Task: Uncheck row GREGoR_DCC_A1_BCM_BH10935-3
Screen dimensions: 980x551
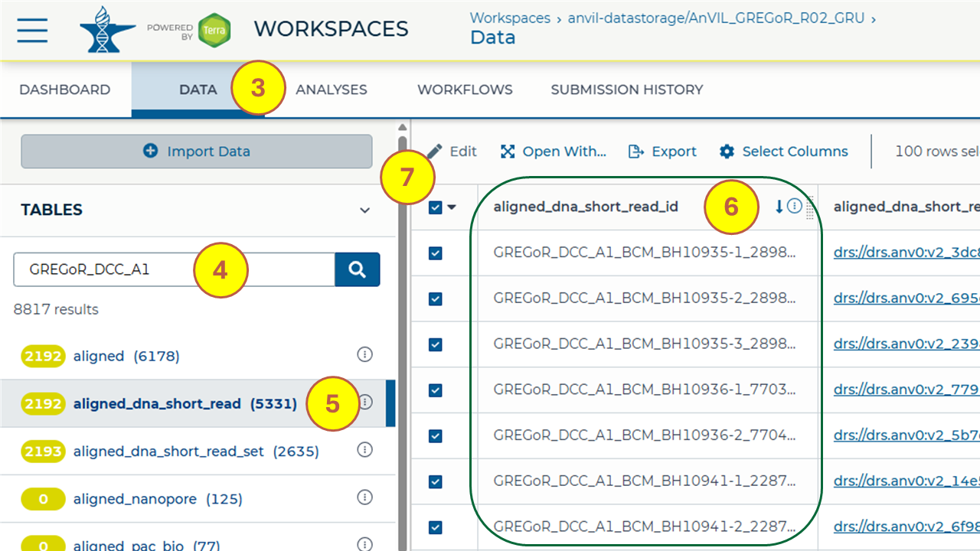Action: coord(436,344)
